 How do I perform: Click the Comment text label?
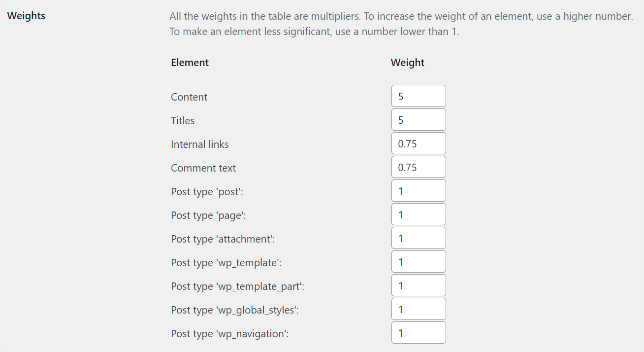click(x=203, y=168)
